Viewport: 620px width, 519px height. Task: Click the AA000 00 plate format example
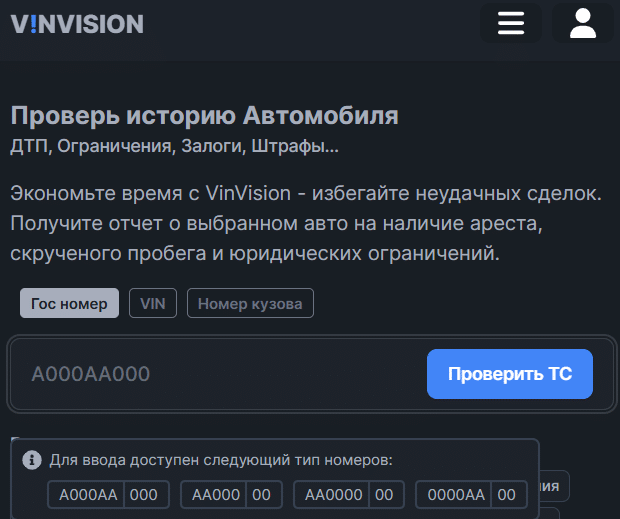pyautogui.click(x=231, y=494)
